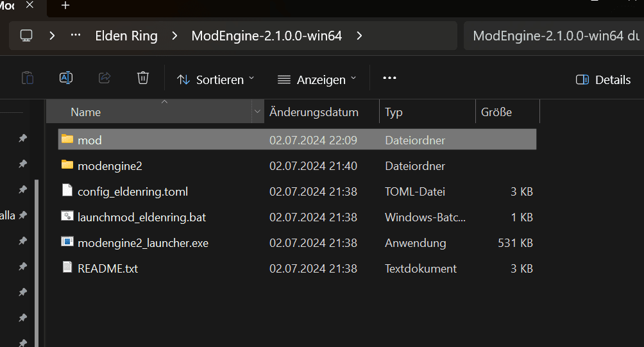Viewport: 644px width, 347px height.
Task: Click the pin icon beside 'alla' sidebar item
Action: click(23, 215)
